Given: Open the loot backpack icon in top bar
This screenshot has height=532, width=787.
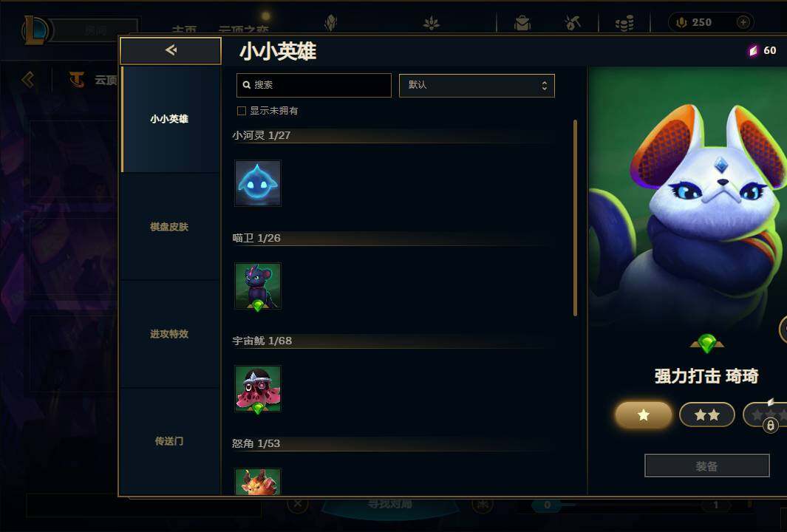Looking at the screenshot, I should (x=522, y=23).
